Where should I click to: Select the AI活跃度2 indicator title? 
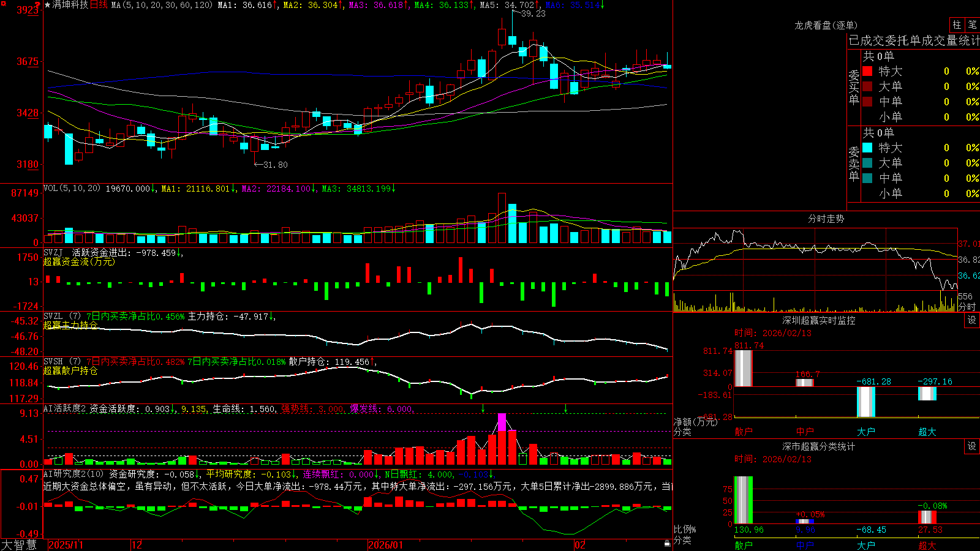coord(65,408)
